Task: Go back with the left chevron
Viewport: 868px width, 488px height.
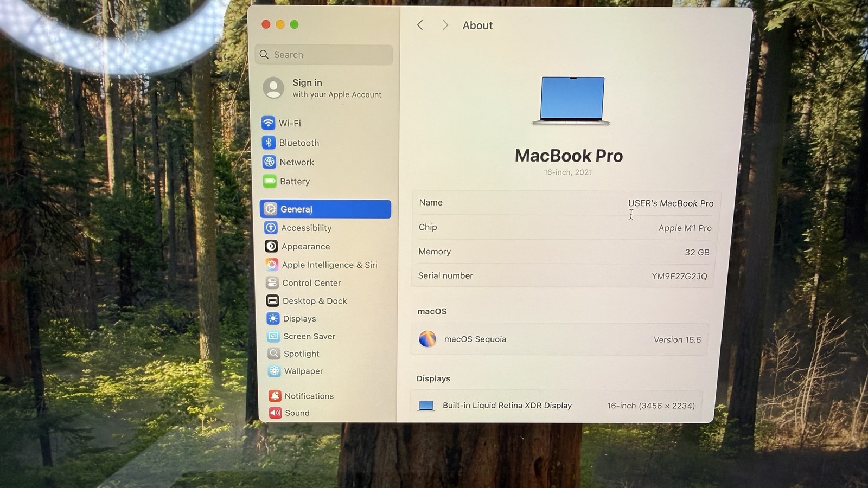Action: pyautogui.click(x=420, y=25)
